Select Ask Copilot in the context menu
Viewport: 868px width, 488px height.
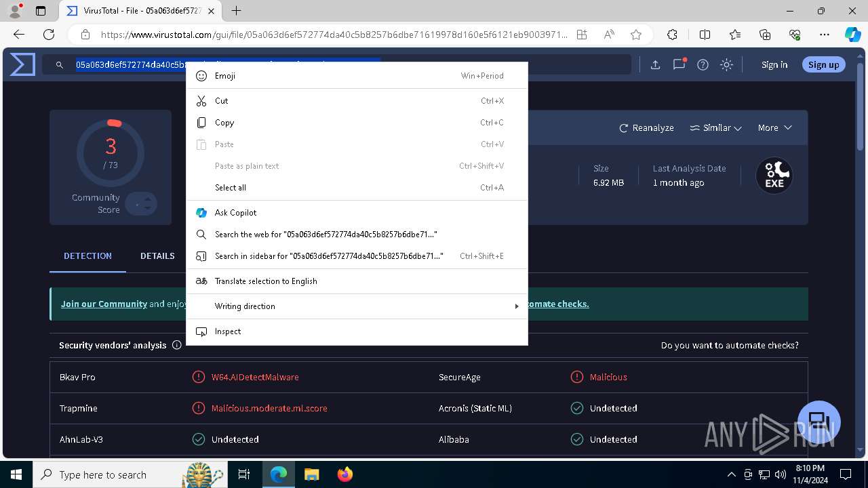(357, 213)
